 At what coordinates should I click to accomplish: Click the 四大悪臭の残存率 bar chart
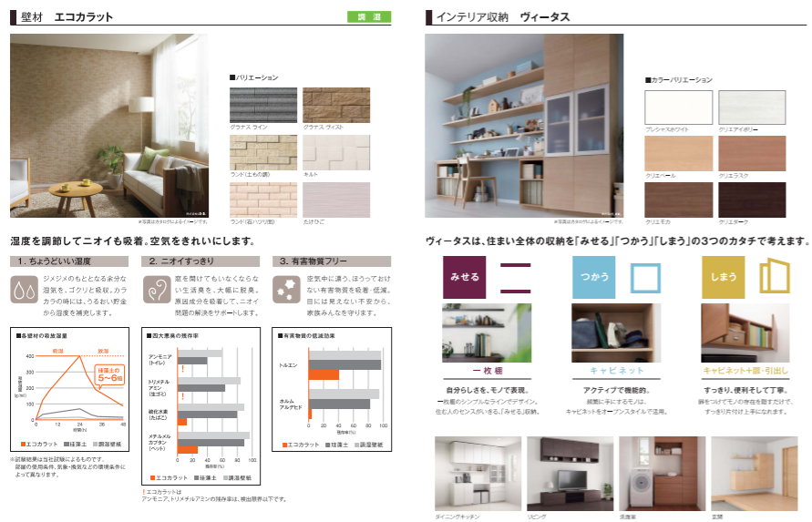[200, 406]
